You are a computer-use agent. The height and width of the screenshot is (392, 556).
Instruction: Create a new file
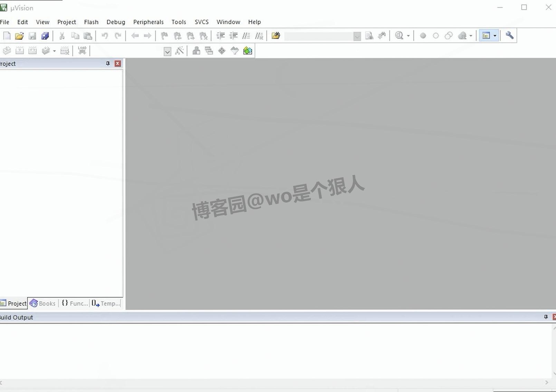[x=7, y=36]
